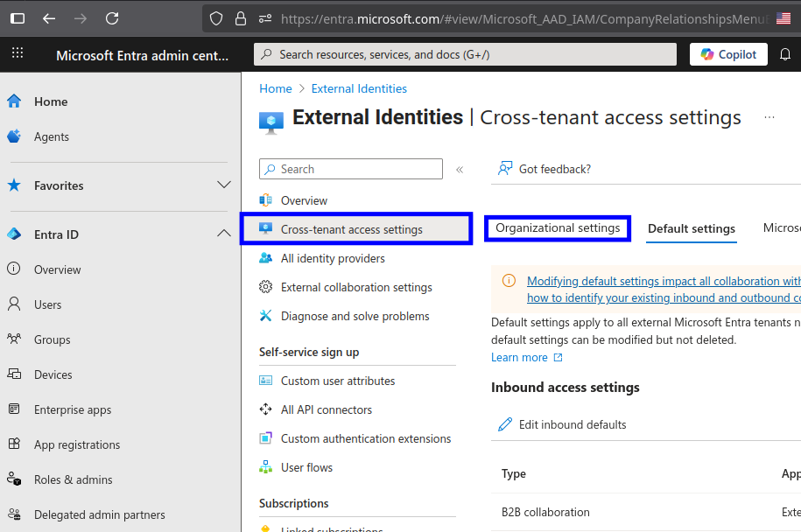
Task: Click the Favorites star icon
Action: click(14, 185)
